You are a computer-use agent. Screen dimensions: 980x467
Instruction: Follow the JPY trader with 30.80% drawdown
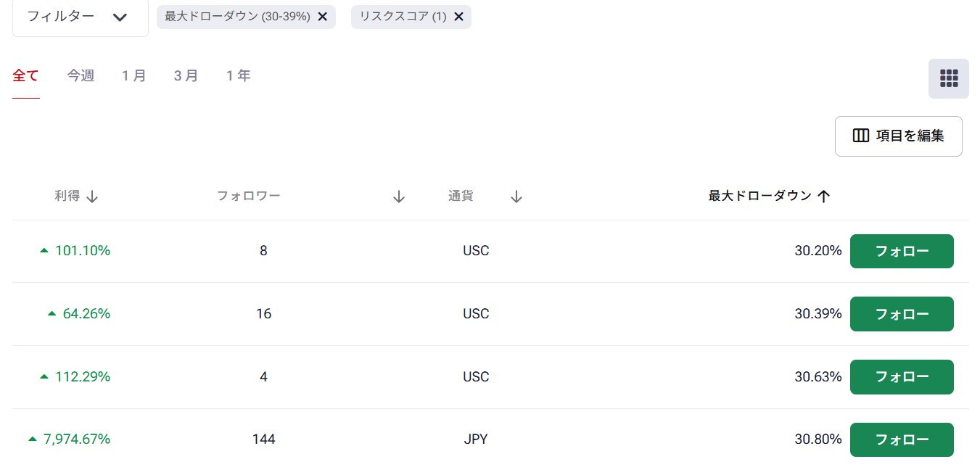tap(901, 439)
